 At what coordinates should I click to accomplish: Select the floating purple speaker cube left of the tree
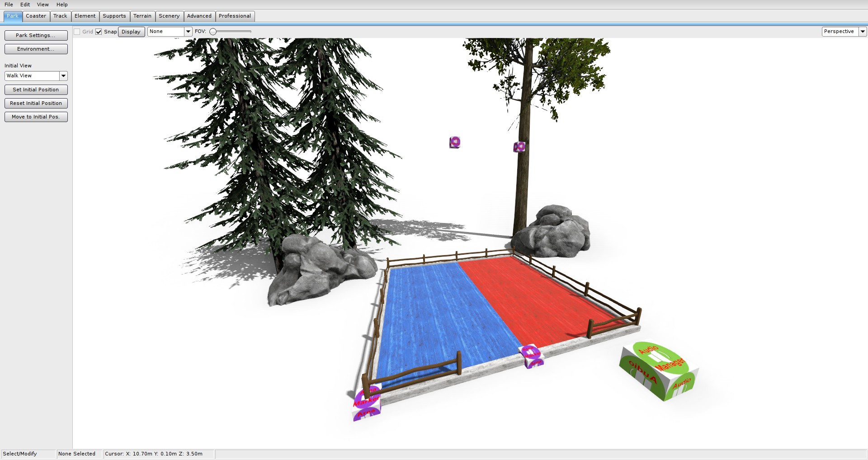click(x=455, y=142)
